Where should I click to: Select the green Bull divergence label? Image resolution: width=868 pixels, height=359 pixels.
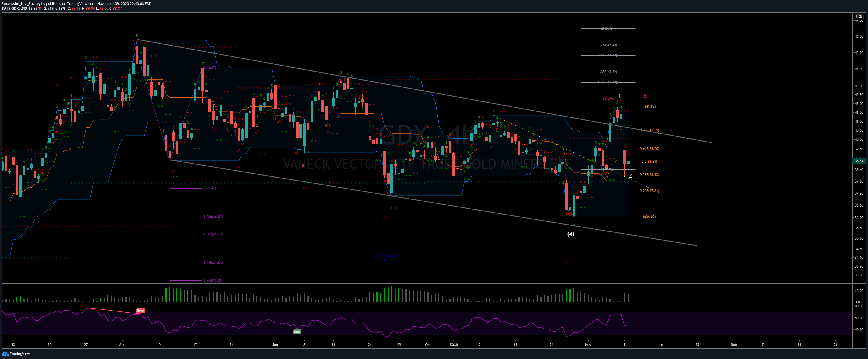tap(297, 332)
